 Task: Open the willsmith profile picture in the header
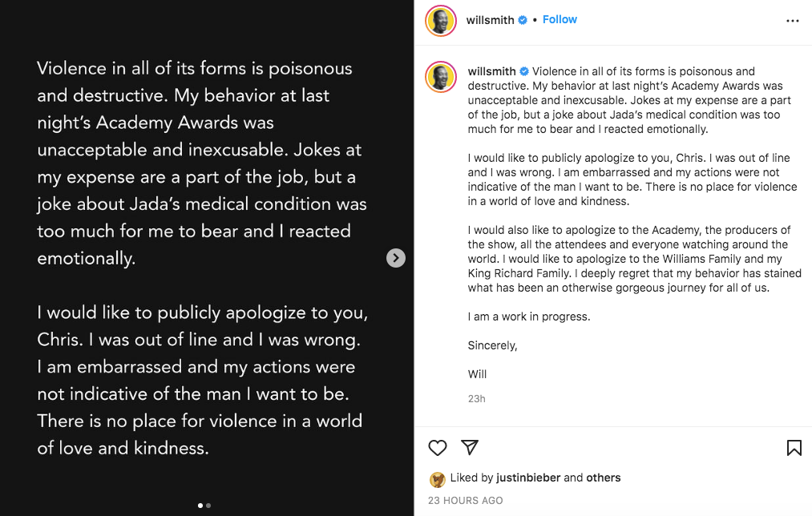[441, 21]
